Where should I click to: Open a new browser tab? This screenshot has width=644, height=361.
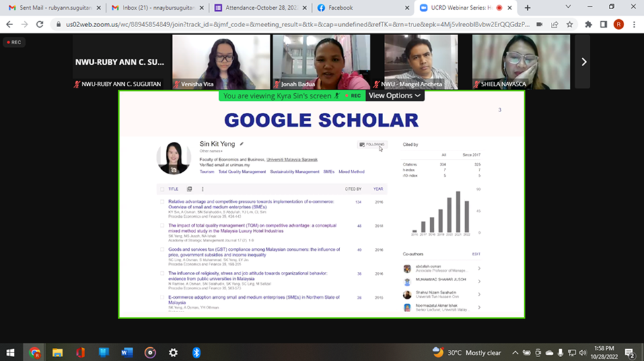click(527, 8)
